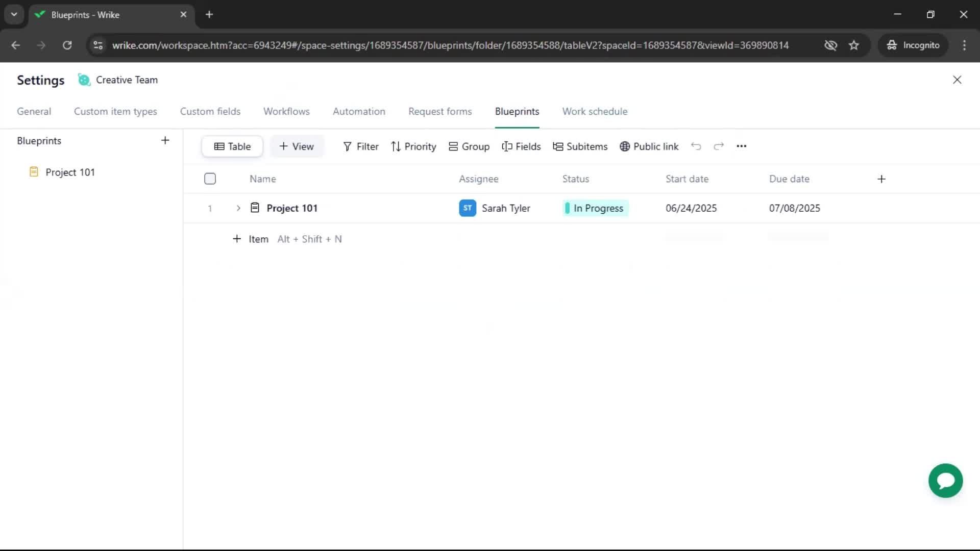
Task: Open the chat support bubble
Action: tap(945, 481)
